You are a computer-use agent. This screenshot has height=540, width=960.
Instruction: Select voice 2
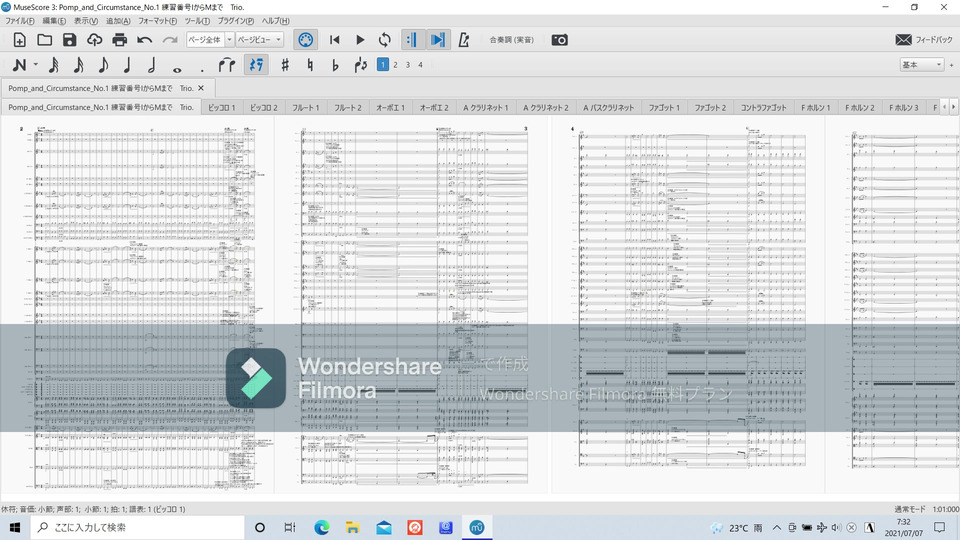click(396, 64)
